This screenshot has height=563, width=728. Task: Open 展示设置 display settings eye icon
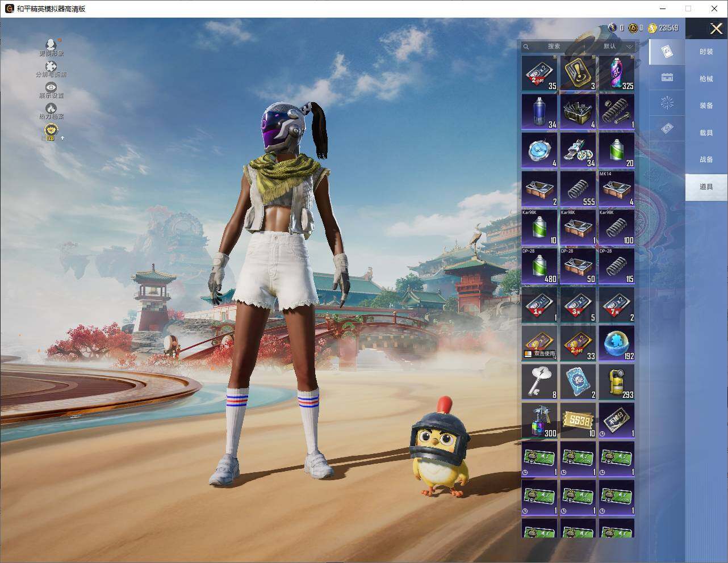coord(51,87)
